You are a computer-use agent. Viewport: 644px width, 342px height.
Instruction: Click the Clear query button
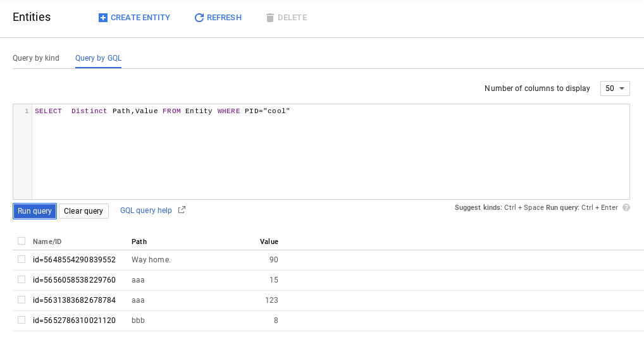coord(84,211)
